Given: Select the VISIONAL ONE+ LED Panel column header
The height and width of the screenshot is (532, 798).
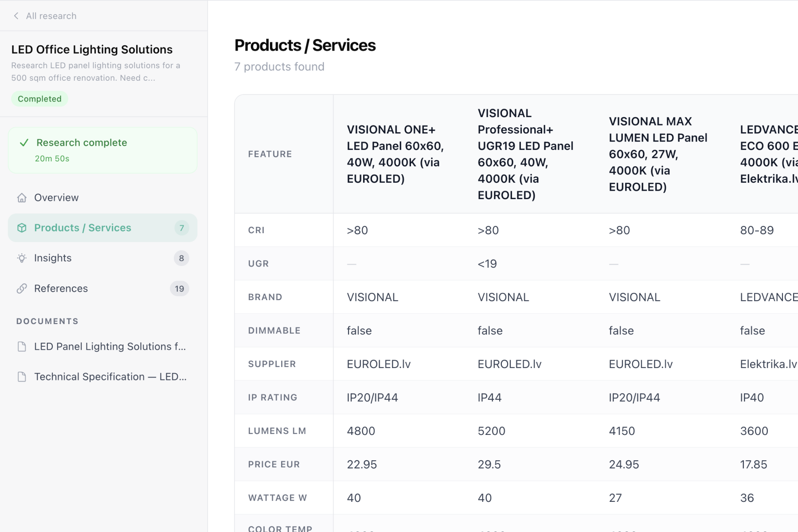Looking at the screenshot, I should pos(395,154).
